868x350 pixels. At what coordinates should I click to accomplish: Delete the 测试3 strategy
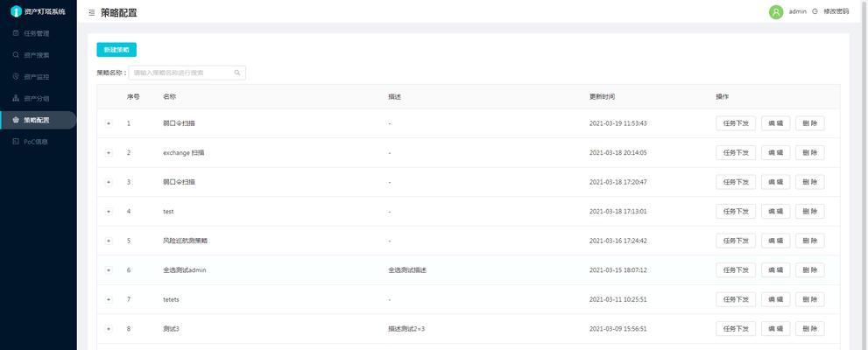(x=810, y=328)
